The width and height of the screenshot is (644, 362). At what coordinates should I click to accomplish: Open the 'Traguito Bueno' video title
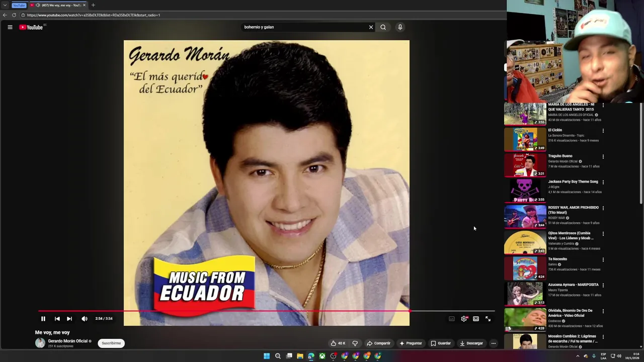point(560,156)
